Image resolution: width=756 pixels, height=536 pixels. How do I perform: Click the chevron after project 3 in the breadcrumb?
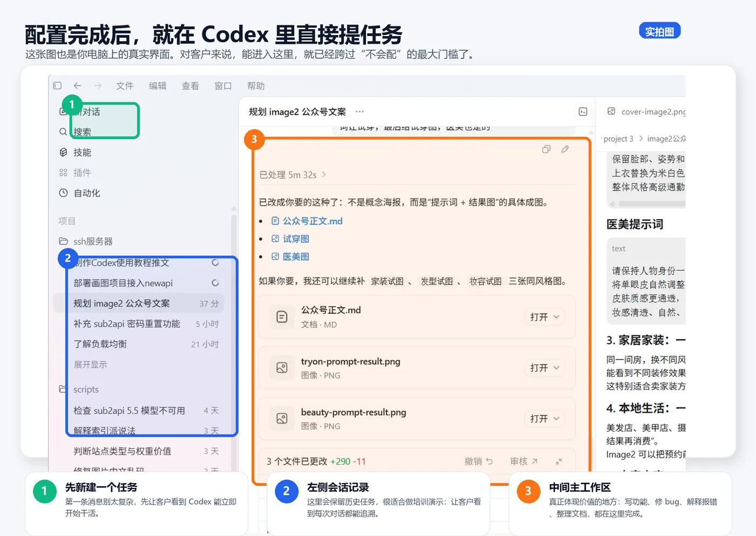coord(641,139)
